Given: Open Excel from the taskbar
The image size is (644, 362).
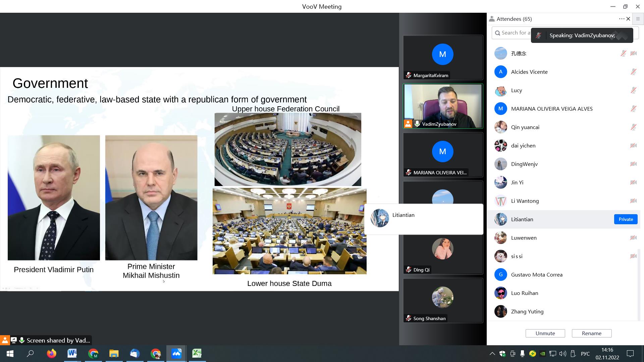Looking at the screenshot, I should point(197,353).
